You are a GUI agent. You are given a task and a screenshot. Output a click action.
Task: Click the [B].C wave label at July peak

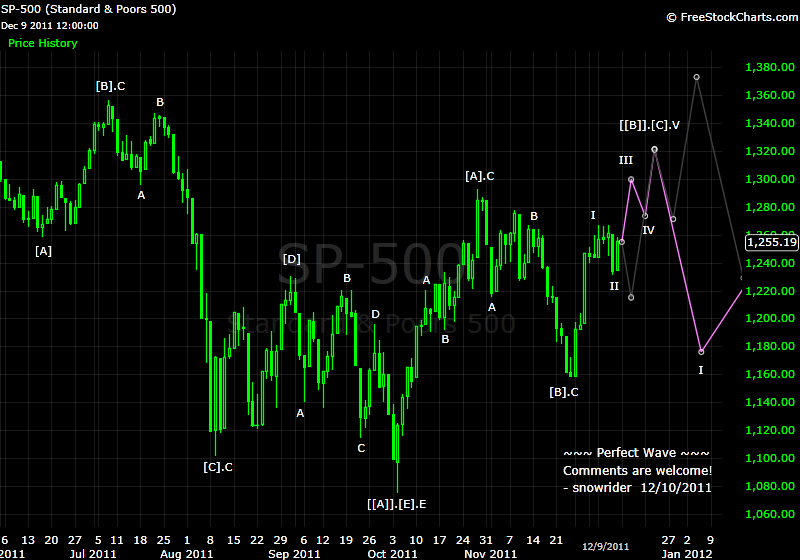(110, 86)
